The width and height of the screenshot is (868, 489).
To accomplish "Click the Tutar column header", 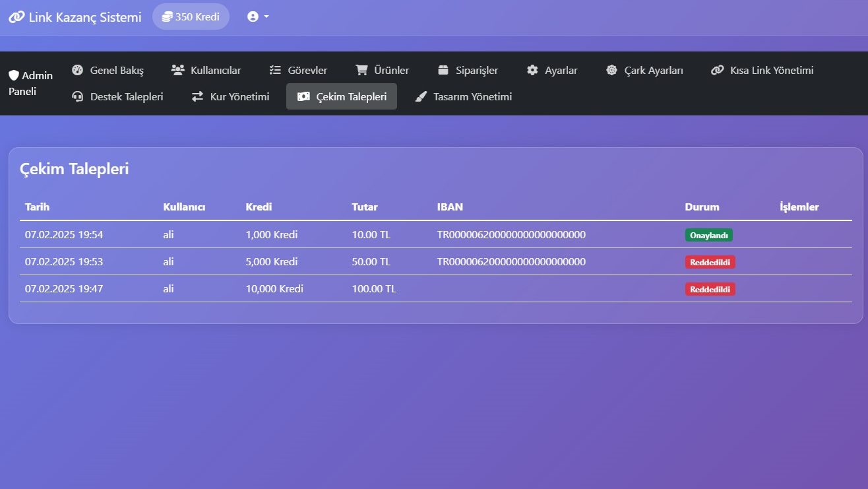I will [x=365, y=207].
